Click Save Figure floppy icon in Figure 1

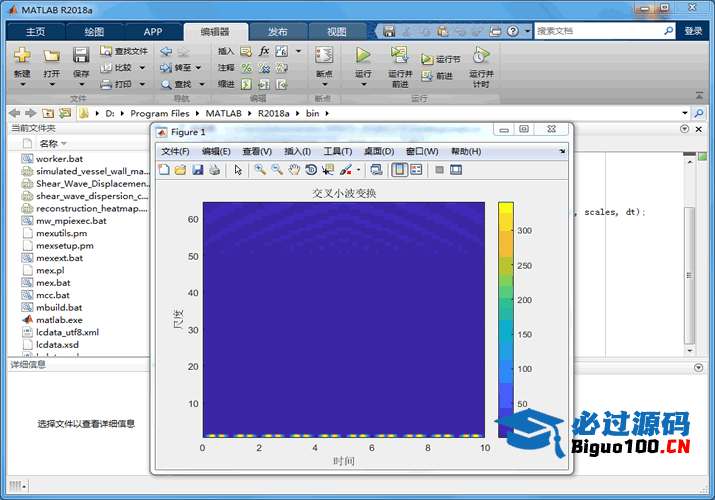pos(197,170)
